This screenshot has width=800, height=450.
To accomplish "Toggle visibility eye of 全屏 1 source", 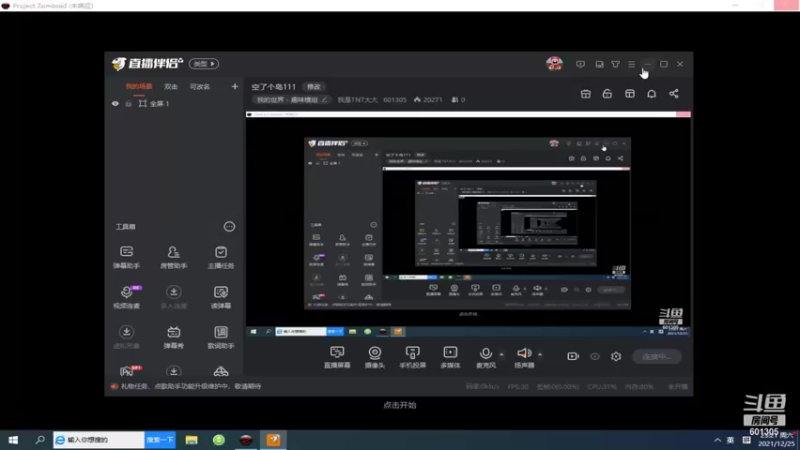I will [x=115, y=104].
